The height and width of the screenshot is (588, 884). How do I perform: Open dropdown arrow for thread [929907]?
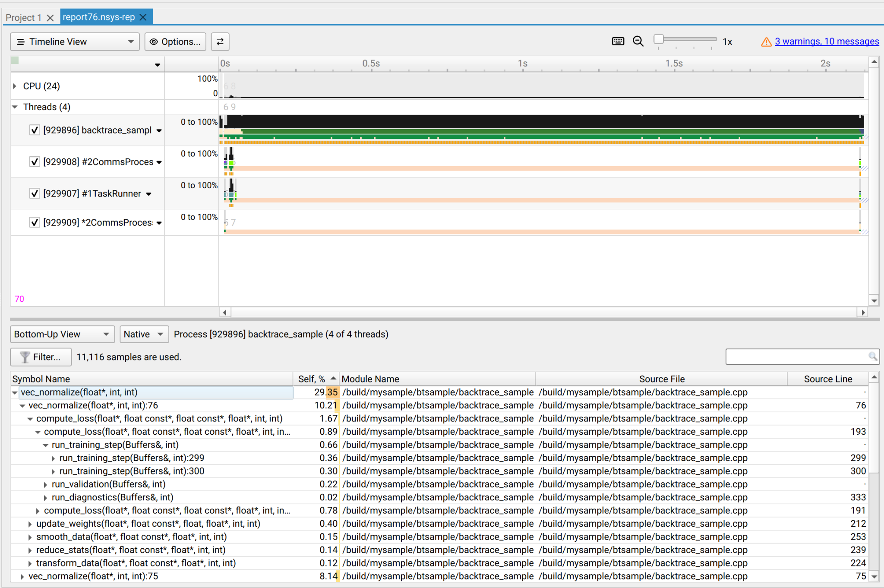148,194
